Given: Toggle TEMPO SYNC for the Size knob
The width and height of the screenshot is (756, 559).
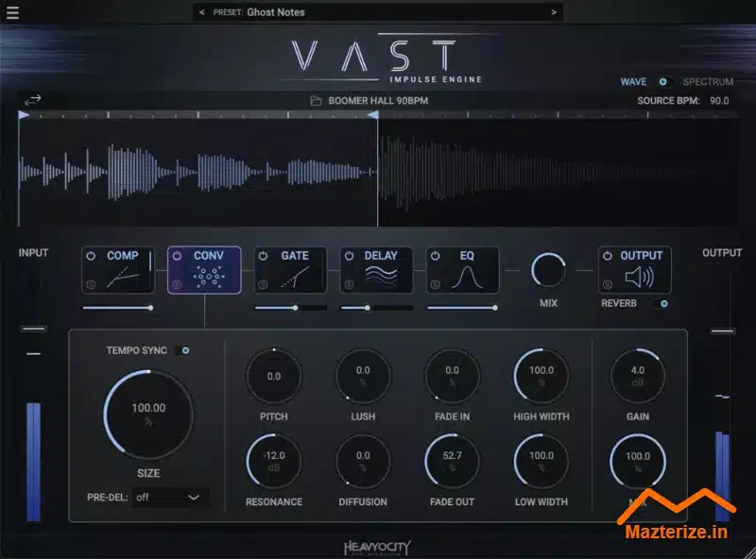Looking at the screenshot, I should [186, 348].
